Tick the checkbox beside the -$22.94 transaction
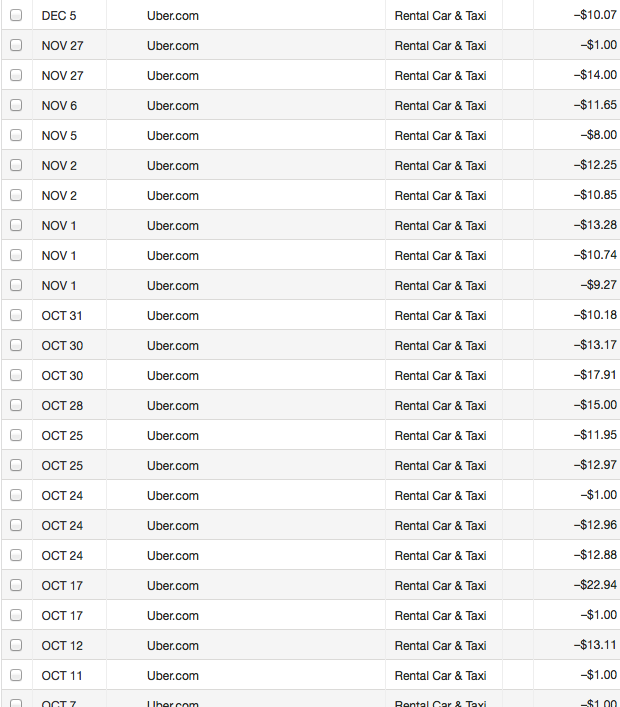Image resolution: width=620 pixels, height=707 pixels. [16, 585]
